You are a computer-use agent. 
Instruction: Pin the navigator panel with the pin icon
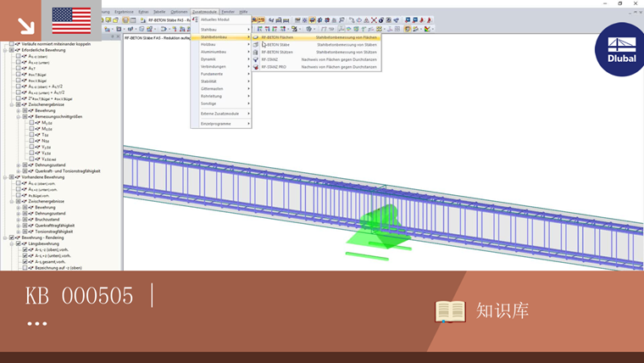[113, 36]
